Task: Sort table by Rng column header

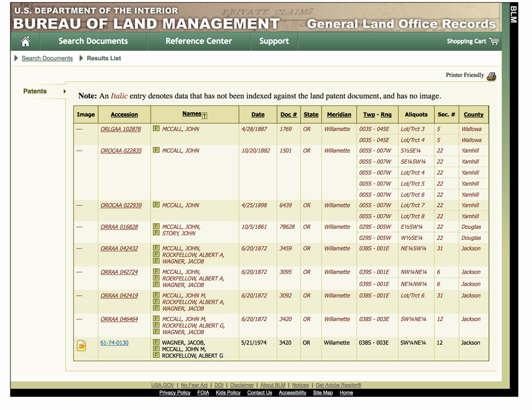Action: tap(386, 115)
